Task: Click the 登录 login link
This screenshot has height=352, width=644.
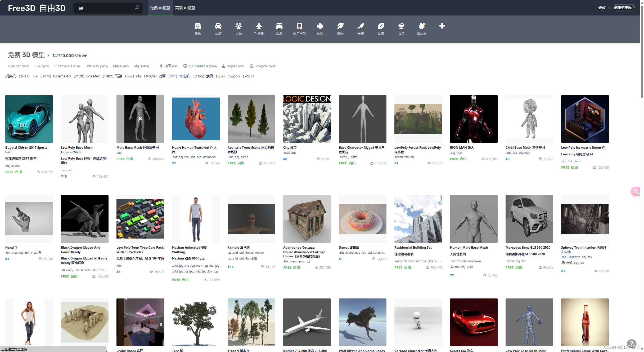Action: [x=602, y=8]
